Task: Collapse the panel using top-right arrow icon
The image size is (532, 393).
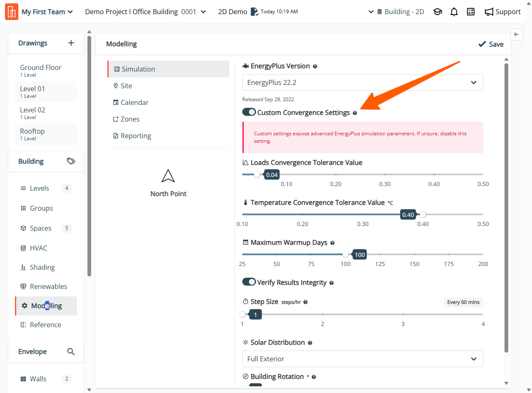Action: tap(516, 35)
